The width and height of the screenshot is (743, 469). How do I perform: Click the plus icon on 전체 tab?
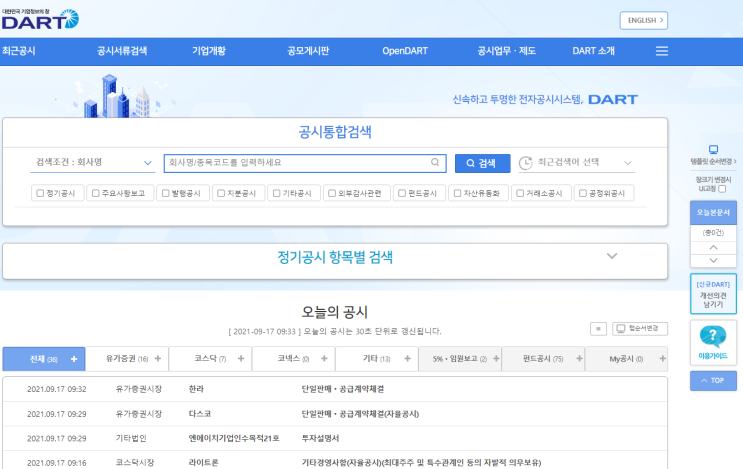[x=74, y=359]
